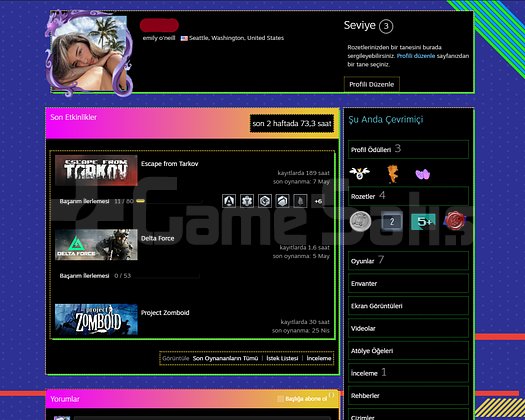Screen dimensions: 525x420
Task: Click the purple masks profile award
Action: (x=423, y=174)
